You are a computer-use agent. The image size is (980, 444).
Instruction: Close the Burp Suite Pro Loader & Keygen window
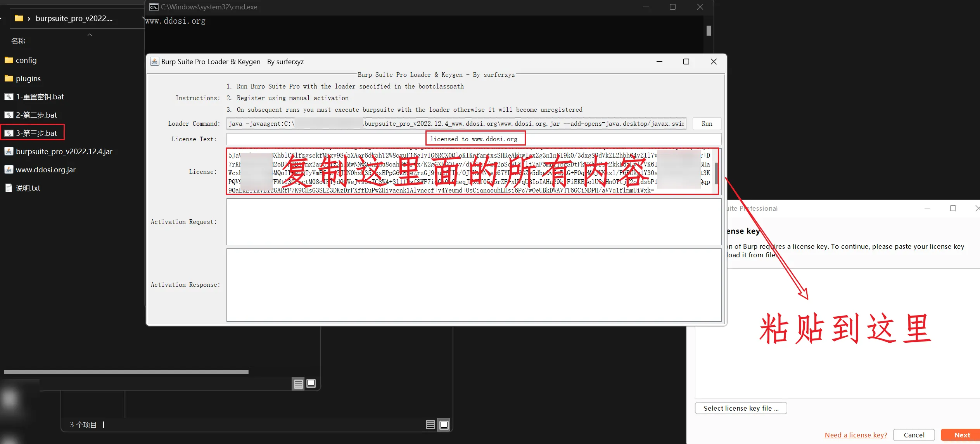(713, 61)
